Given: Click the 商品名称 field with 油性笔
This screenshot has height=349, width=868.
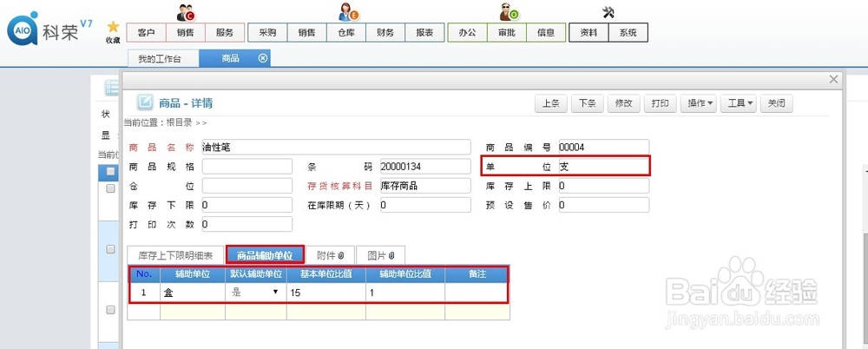Looking at the screenshot, I should tap(336, 148).
